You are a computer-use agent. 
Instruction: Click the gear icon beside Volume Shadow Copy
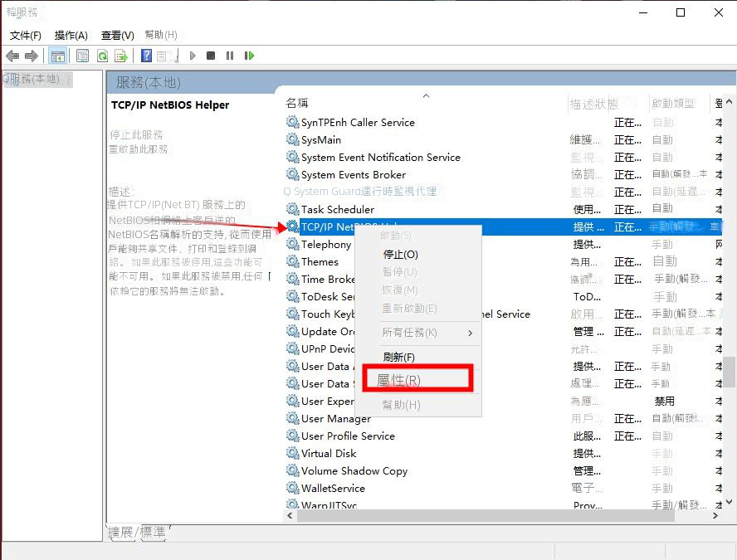point(292,470)
